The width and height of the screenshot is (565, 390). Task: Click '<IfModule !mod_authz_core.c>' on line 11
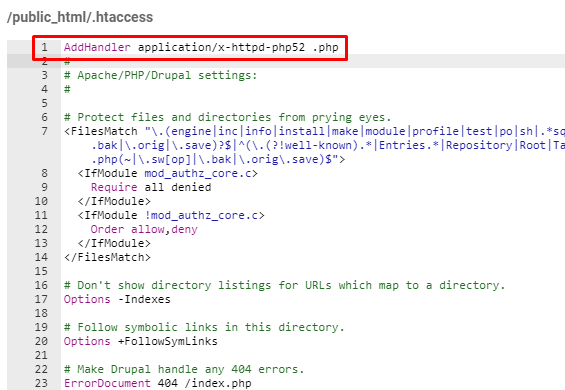click(x=171, y=215)
